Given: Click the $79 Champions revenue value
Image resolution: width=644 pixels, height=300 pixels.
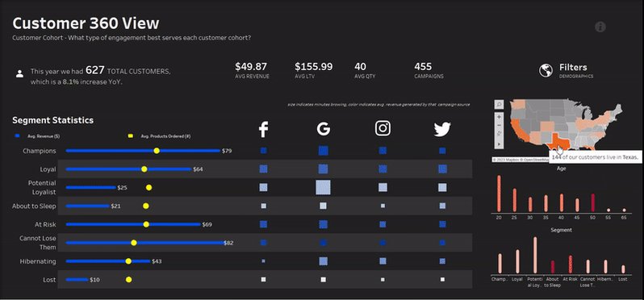Looking at the screenshot, I should 227,151.
